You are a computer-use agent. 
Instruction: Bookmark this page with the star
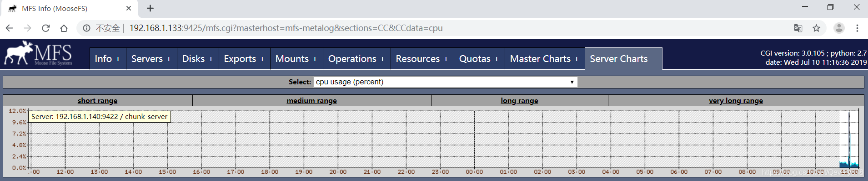pyautogui.click(x=816, y=28)
